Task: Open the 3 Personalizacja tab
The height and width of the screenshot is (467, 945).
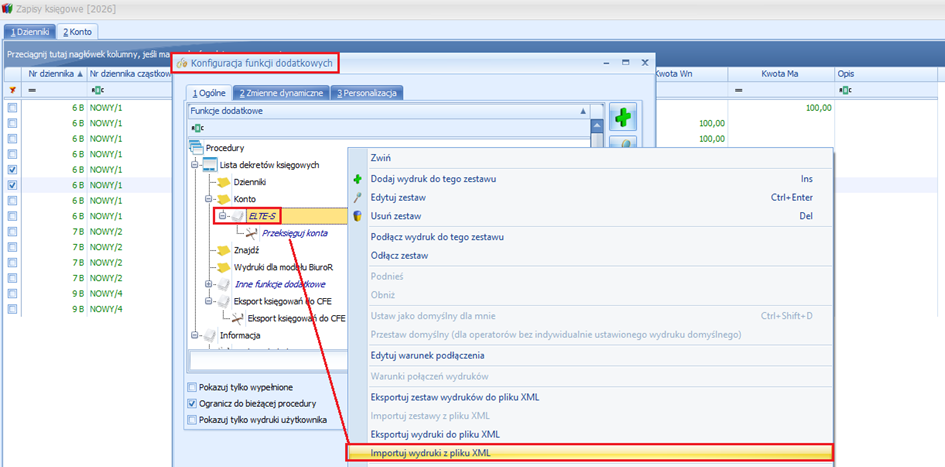Action: point(367,93)
